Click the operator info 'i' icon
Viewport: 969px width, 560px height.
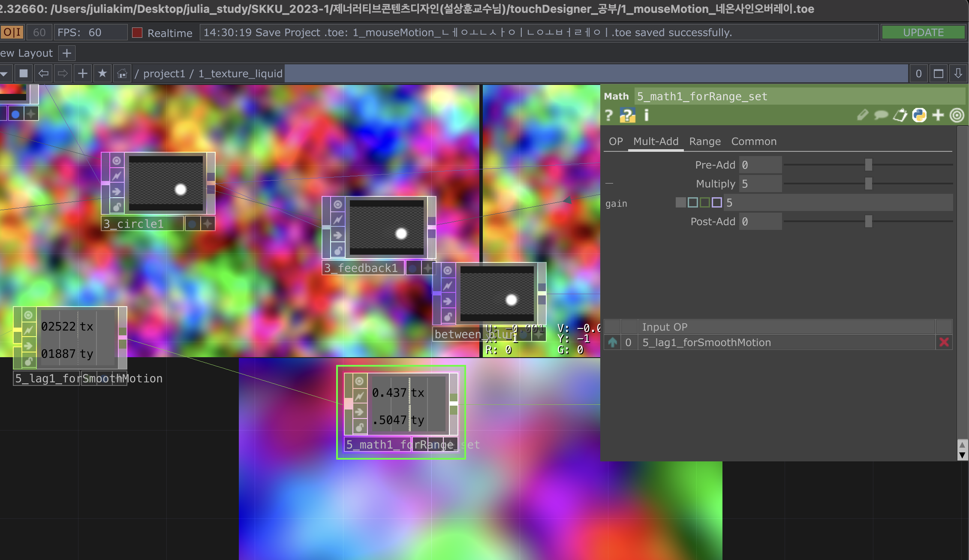[647, 115]
